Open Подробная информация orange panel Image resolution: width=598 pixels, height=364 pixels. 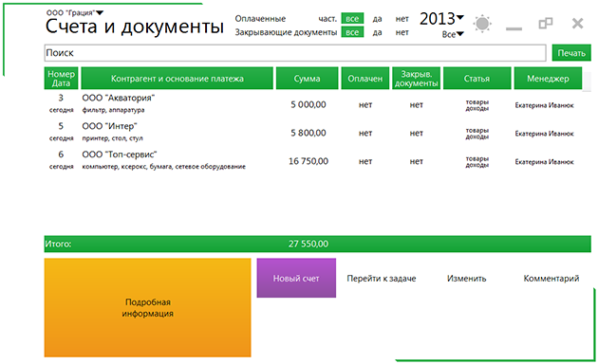147,308
